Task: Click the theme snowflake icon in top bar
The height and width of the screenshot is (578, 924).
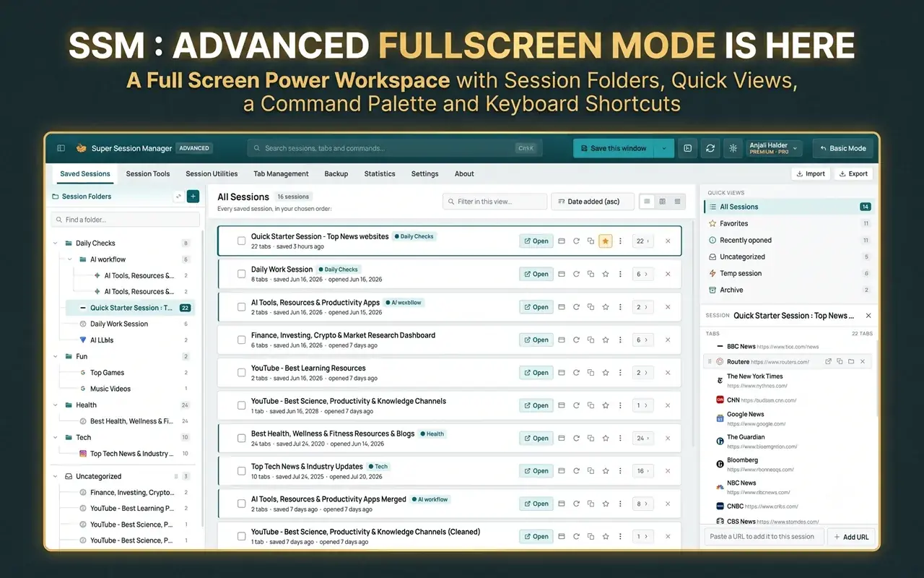Action: coord(733,148)
